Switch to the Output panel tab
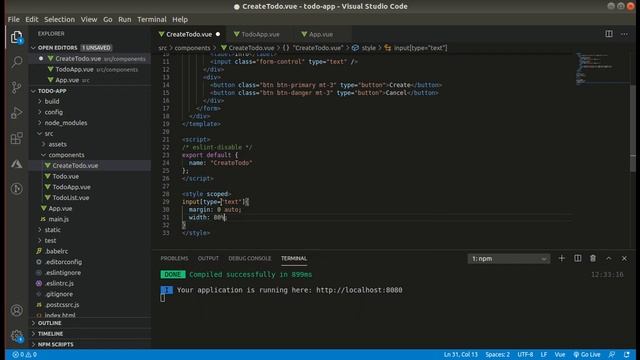This screenshot has width=640, height=360. click(208, 258)
